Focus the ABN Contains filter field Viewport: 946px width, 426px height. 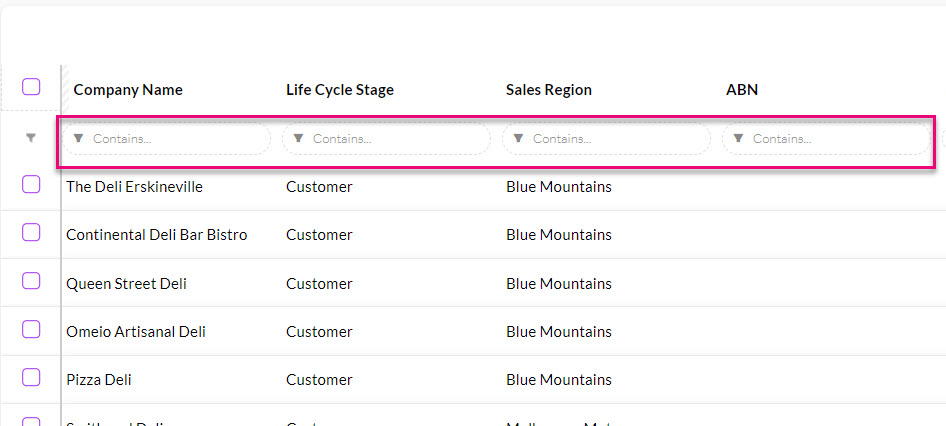[827, 139]
